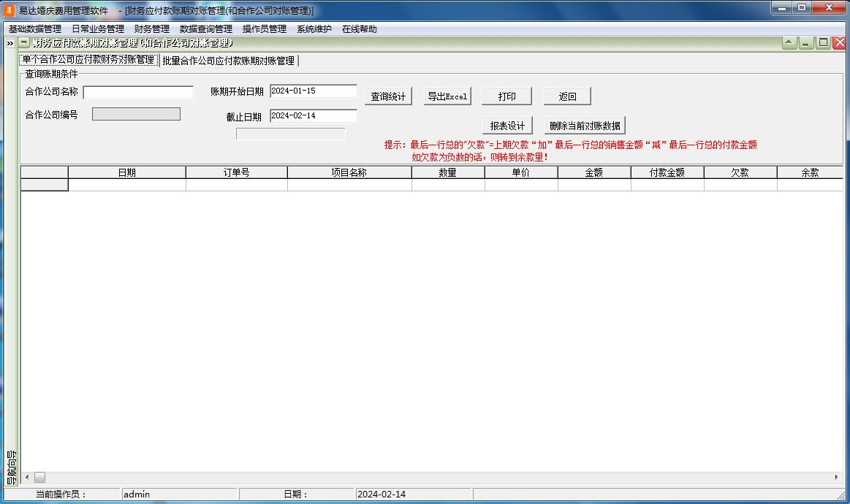This screenshot has width=850, height=504.
Task: Click horizontal scrollbar right arrow
Action: (836, 478)
